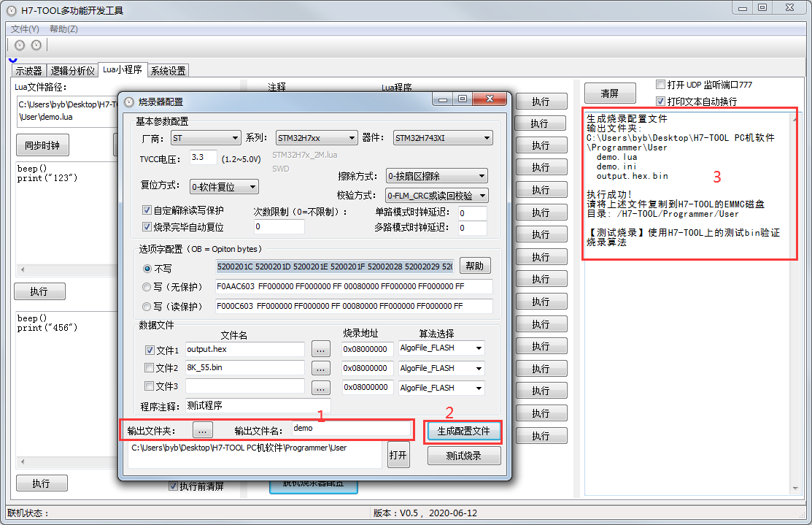Click the H7-TOOL title bar app icon

[12, 10]
